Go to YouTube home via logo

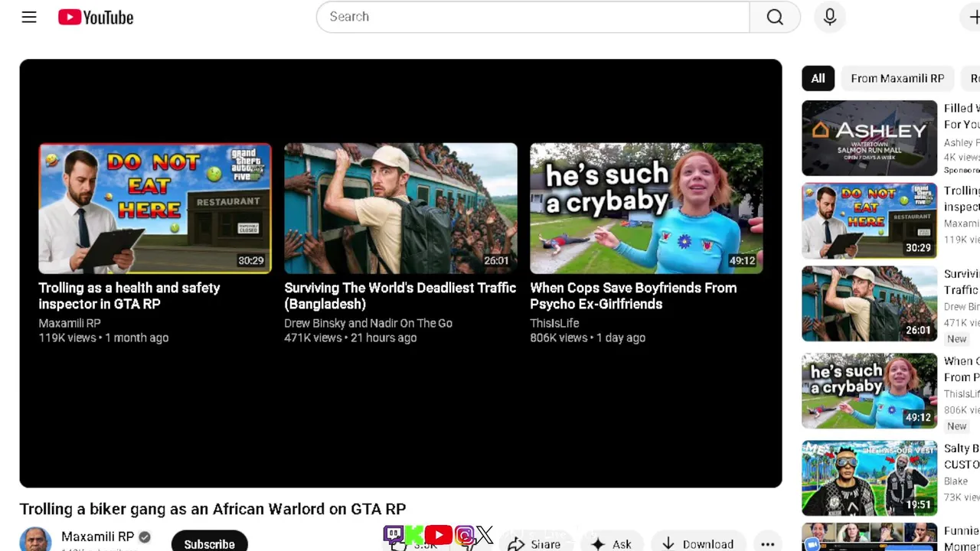coord(96,17)
